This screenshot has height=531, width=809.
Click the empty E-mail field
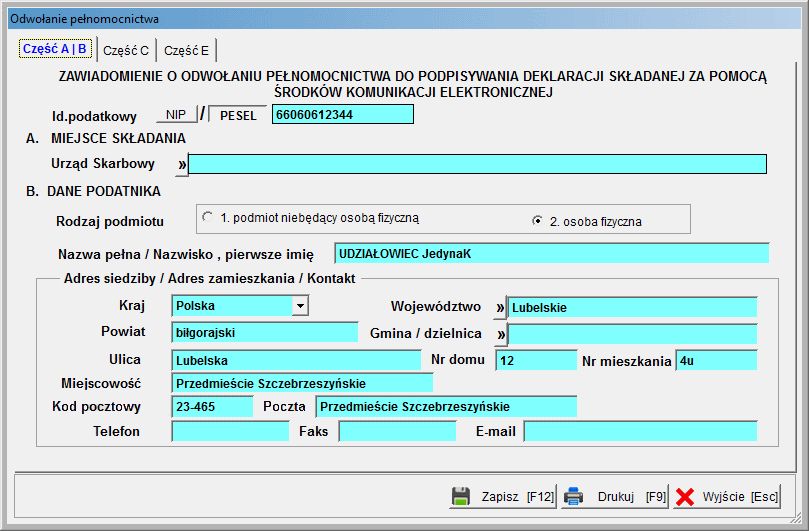640,431
